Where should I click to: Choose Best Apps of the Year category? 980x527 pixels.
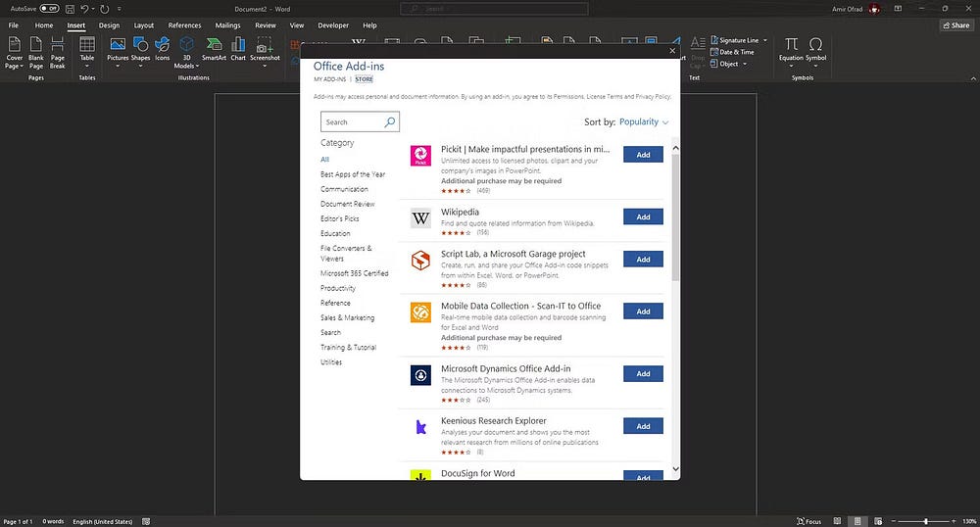pyautogui.click(x=353, y=174)
